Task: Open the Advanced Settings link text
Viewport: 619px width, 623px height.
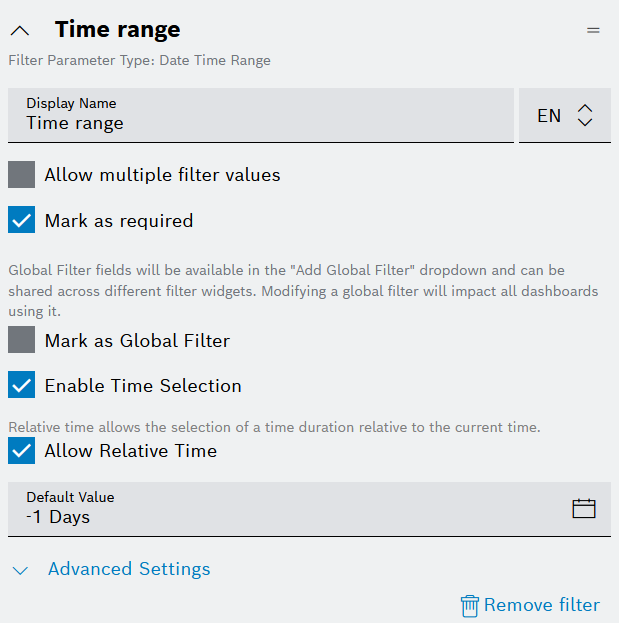Action: tap(129, 569)
